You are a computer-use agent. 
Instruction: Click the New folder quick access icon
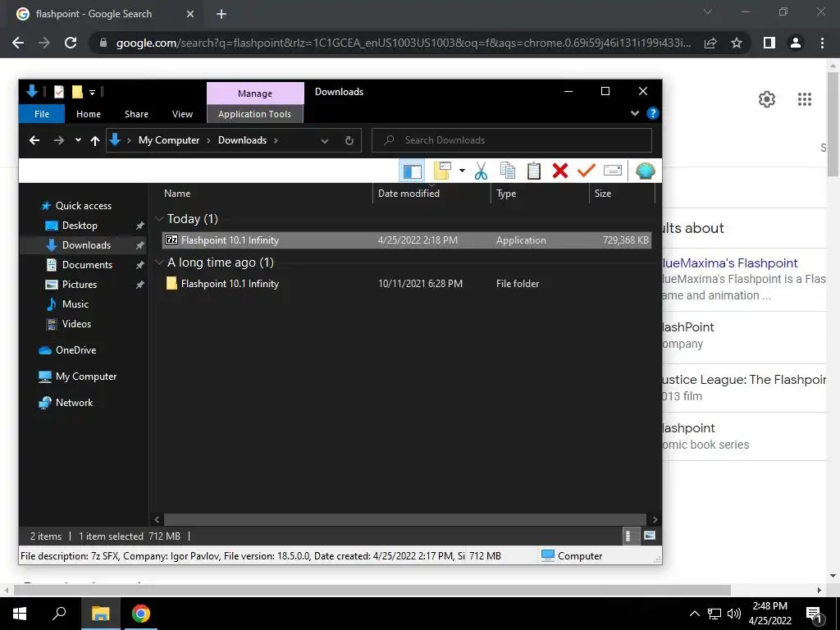tap(77, 92)
